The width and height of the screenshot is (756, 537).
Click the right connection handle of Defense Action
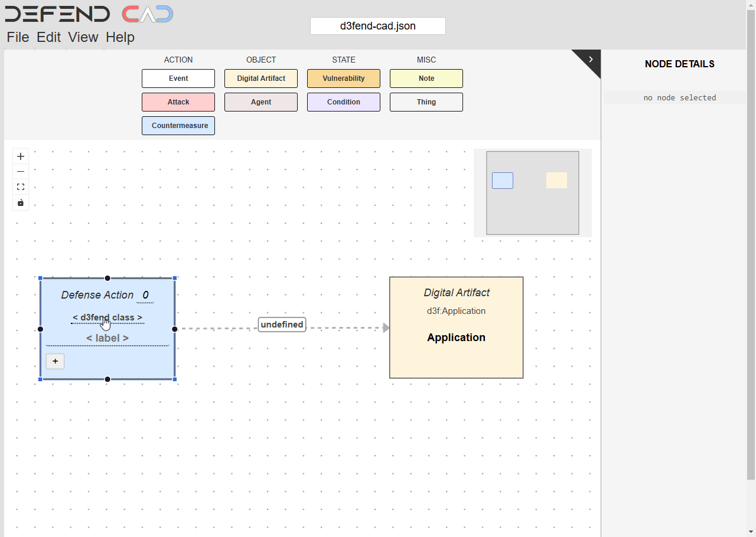pos(175,329)
